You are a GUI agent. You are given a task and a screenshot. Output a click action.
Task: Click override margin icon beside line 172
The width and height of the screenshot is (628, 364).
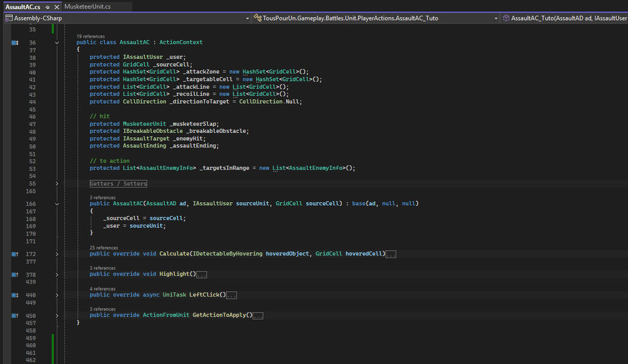15,254
